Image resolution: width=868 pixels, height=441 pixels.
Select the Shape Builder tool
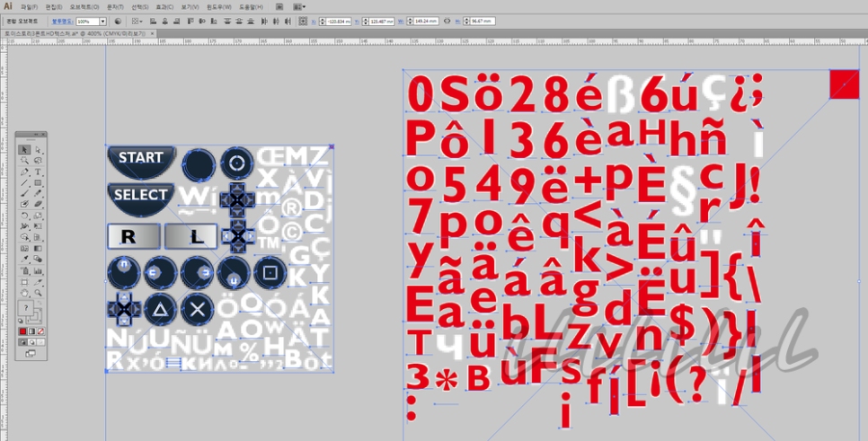23,236
